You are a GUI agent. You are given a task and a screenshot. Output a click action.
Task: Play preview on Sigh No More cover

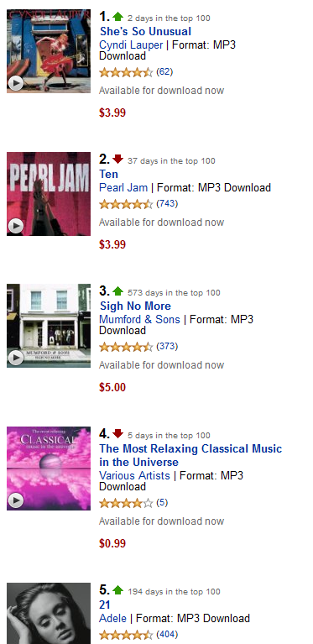click(x=16, y=359)
